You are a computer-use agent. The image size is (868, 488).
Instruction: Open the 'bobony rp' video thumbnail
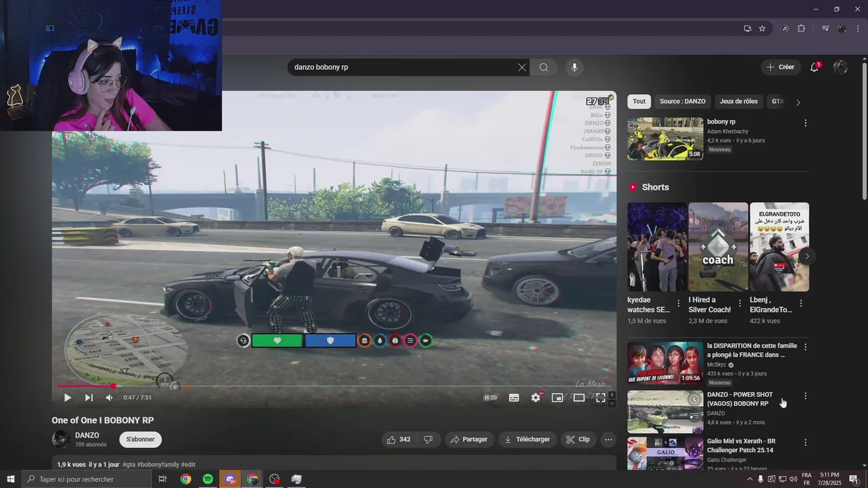[665, 139]
